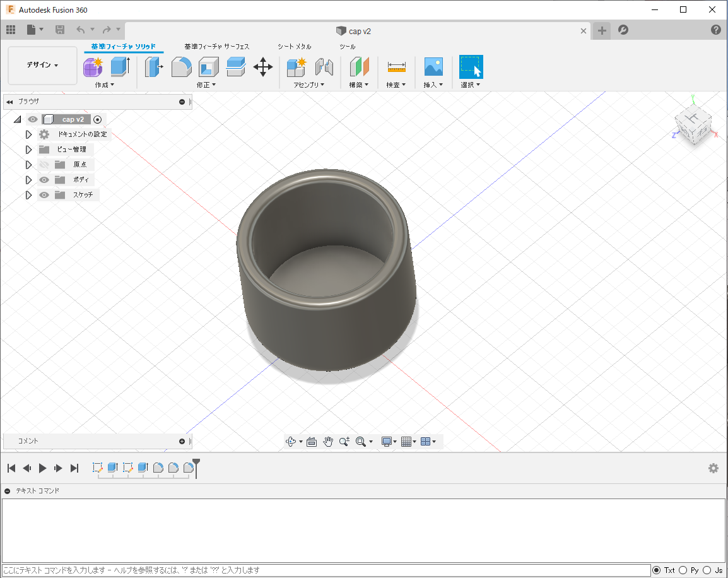Click the Move/Copy arrows icon
Viewport: 728px width, 578px height.
coord(263,66)
